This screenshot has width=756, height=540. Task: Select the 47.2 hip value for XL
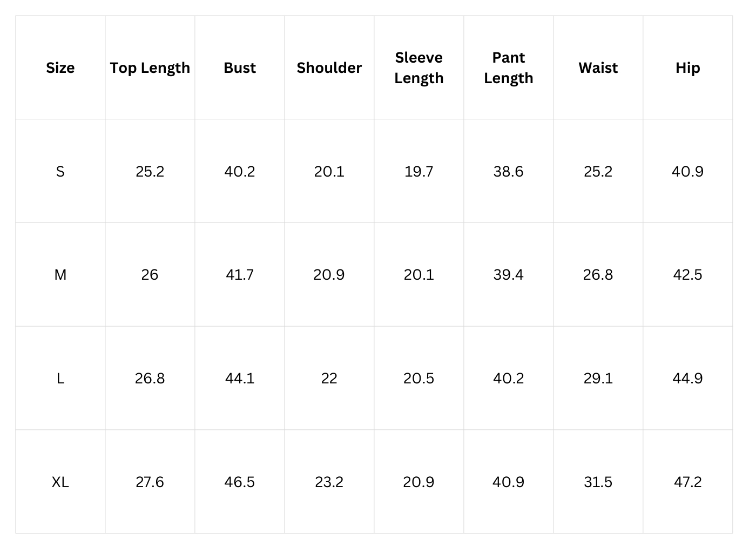[687, 482]
